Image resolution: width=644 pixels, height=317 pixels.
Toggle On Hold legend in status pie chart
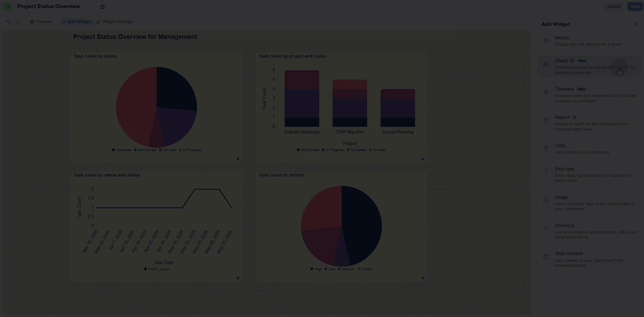(167, 150)
